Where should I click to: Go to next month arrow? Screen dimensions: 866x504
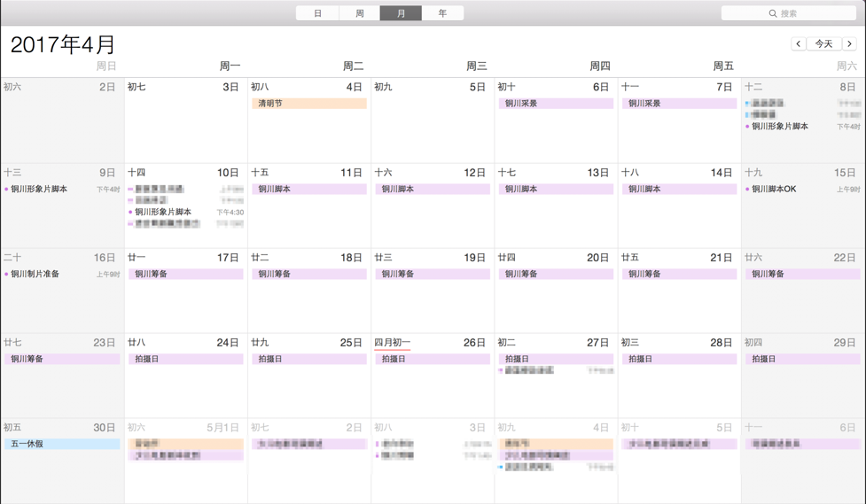(x=849, y=43)
